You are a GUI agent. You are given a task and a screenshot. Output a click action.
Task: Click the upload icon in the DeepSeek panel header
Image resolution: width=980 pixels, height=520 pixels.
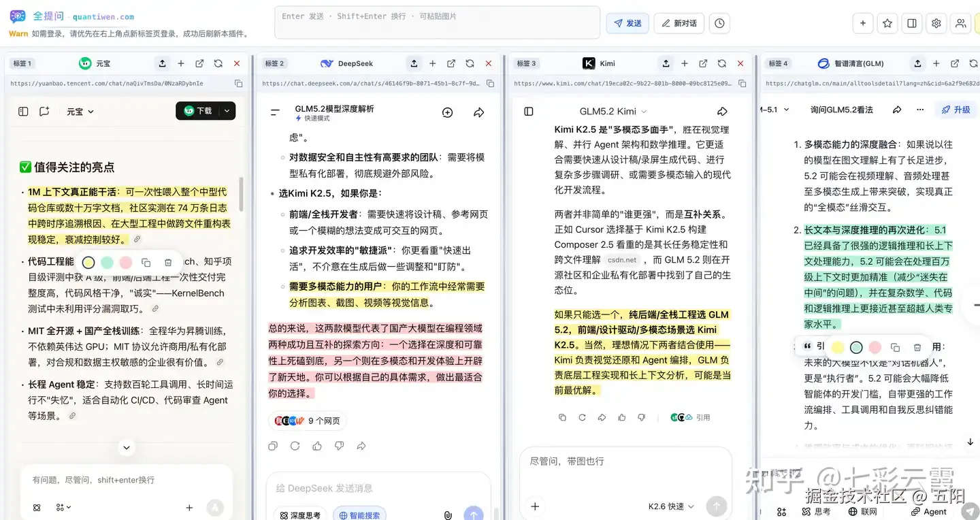click(x=414, y=63)
